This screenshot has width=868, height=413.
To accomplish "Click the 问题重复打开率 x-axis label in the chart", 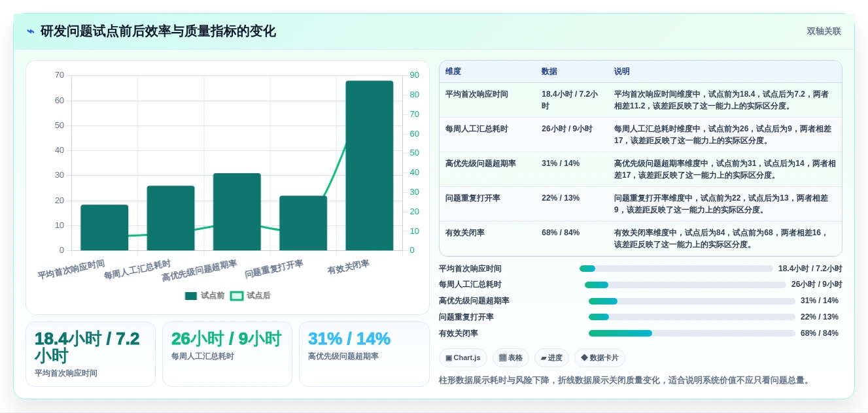I will (274, 269).
